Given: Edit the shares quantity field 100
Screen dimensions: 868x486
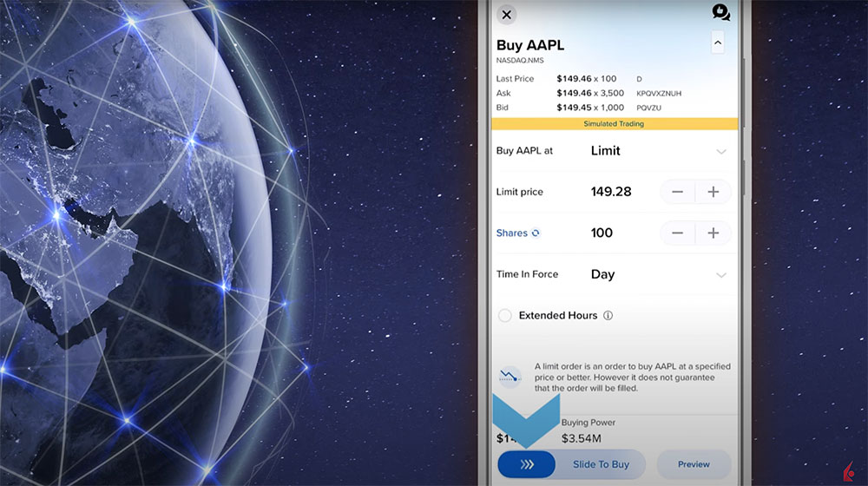Looking at the screenshot, I should (x=602, y=233).
